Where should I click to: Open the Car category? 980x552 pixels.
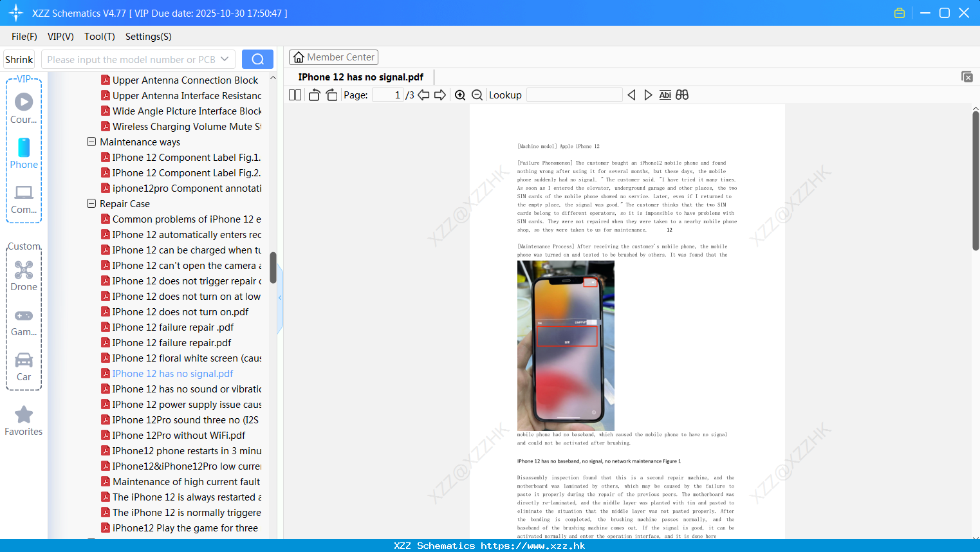(x=24, y=367)
